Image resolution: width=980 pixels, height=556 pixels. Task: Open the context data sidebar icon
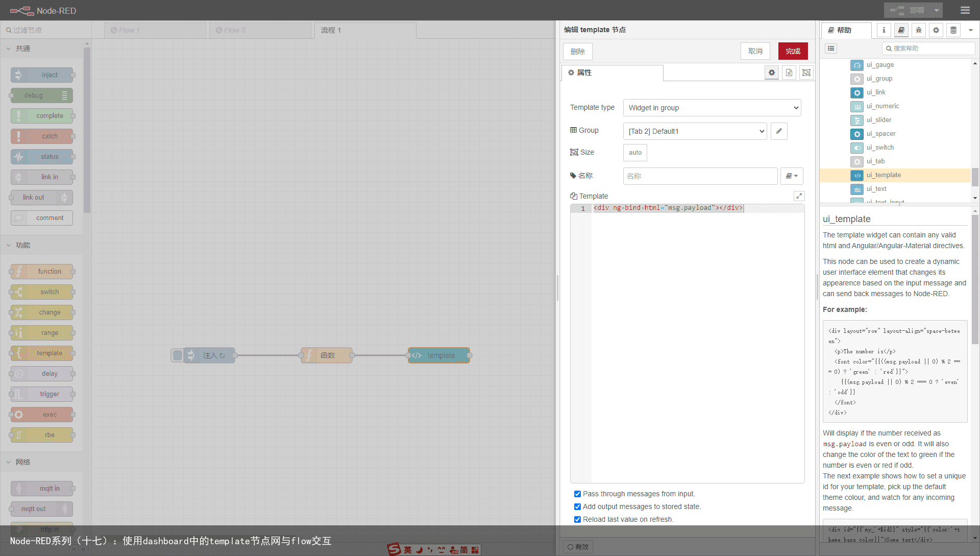(x=953, y=30)
